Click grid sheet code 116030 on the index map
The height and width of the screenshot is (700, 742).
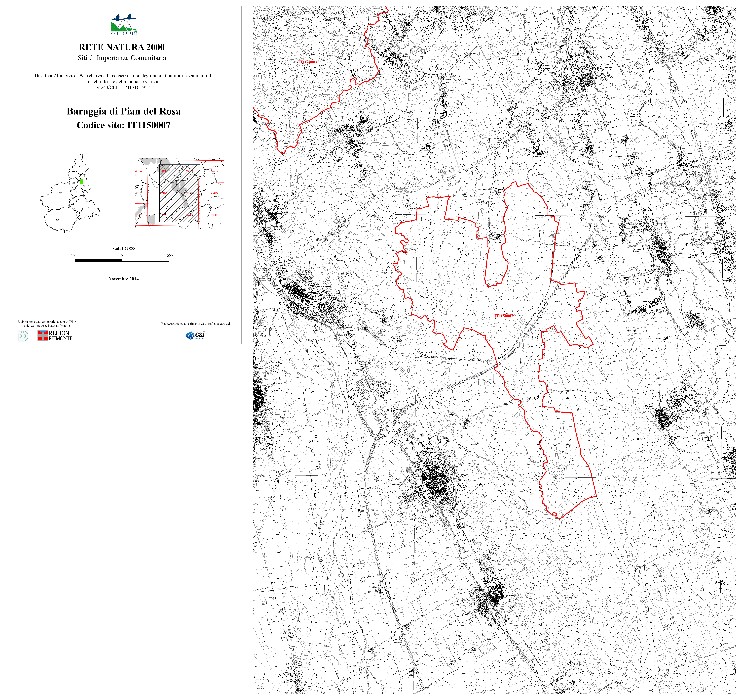click(215, 215)
